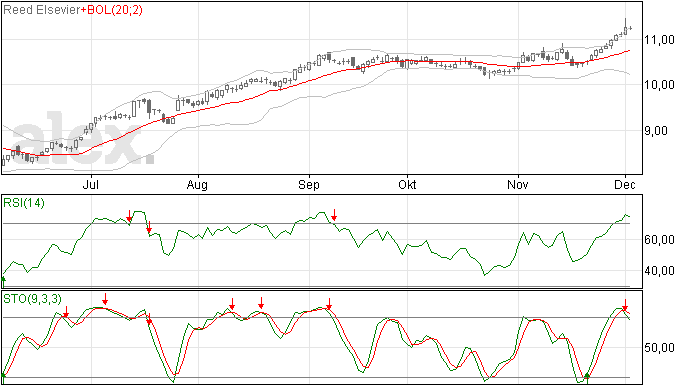Click the STO red sell arrow in December

coord(625,305)
